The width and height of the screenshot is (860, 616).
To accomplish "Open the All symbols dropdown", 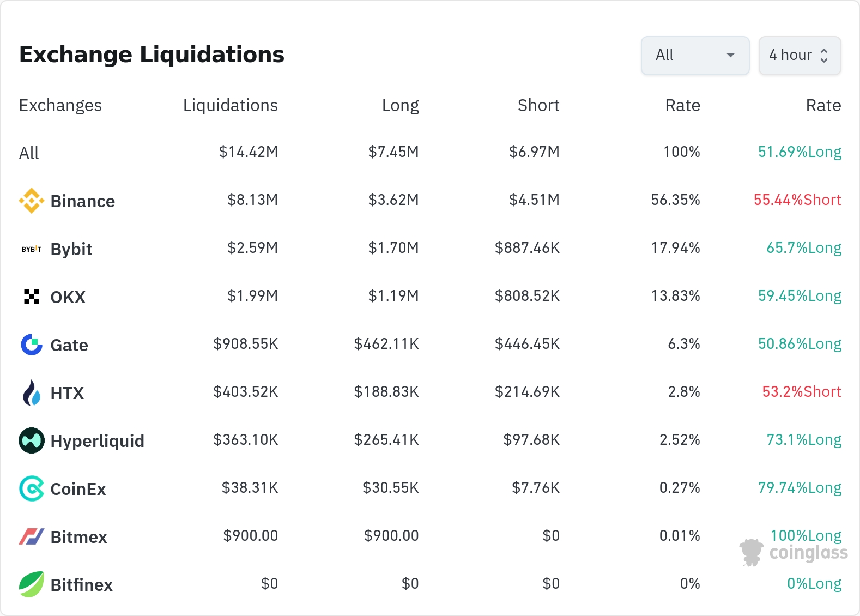I will coord(695,55).
